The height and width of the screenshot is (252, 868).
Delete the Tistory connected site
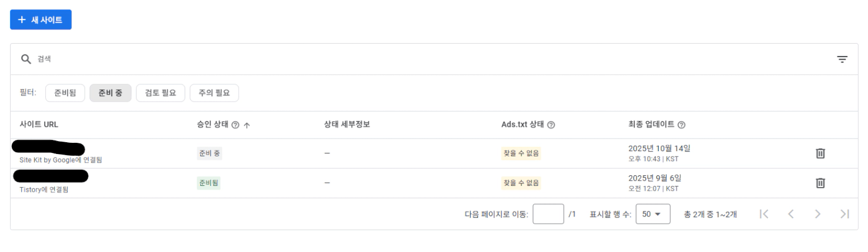[x=820, y=183]
